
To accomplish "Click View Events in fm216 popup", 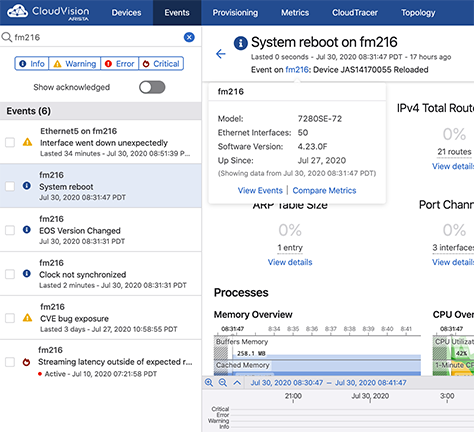I will tap(260, 190).
